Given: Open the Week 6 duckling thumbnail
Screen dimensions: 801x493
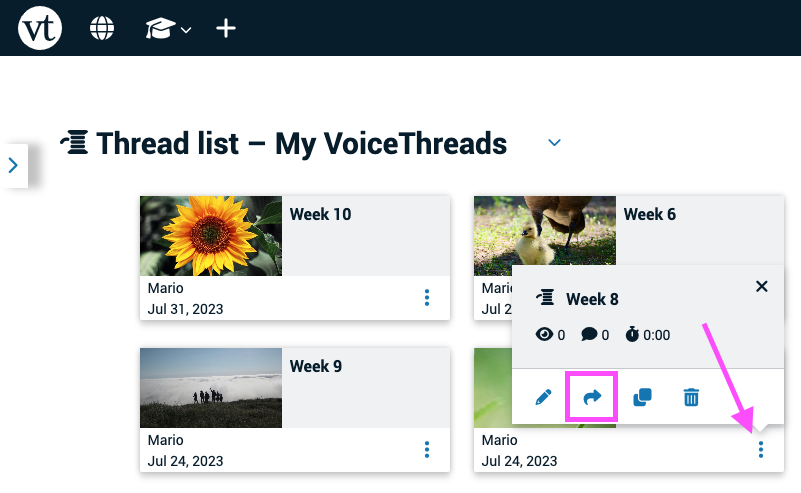Looking at the screenshot, I should coord(545,230).
